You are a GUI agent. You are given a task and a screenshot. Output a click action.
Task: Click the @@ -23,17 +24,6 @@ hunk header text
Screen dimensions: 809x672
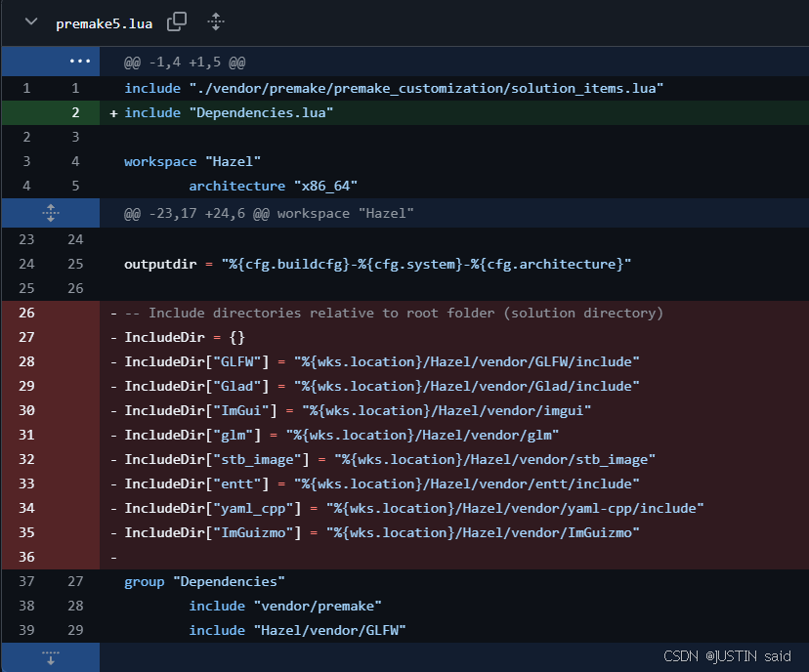pyautogui.click(x=269, y=213)
